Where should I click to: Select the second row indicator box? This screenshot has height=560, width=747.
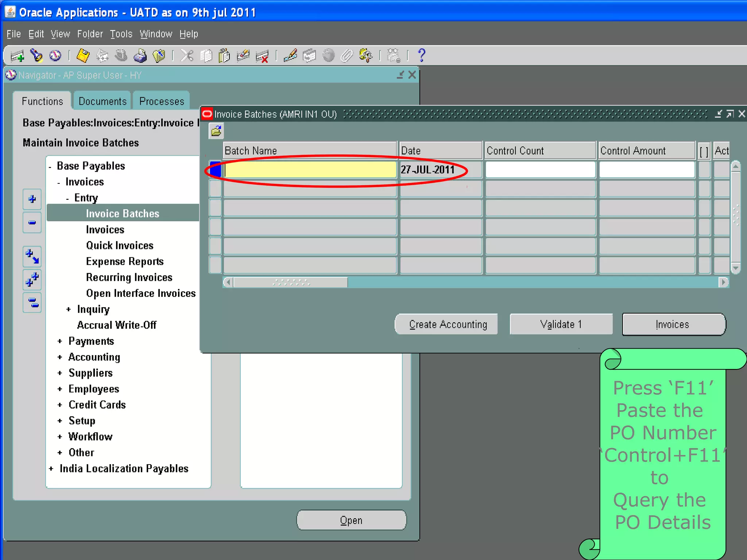click(x=215, y=188)
